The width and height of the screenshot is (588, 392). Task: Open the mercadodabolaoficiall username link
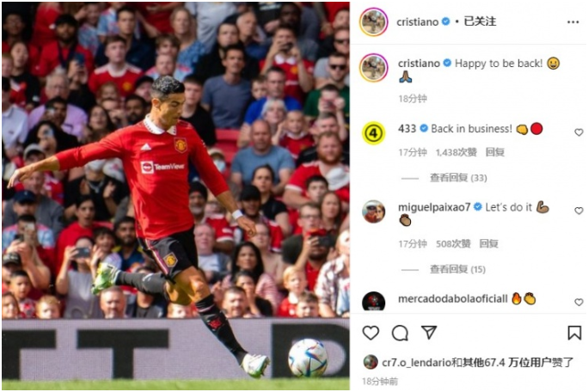point(453,298)
